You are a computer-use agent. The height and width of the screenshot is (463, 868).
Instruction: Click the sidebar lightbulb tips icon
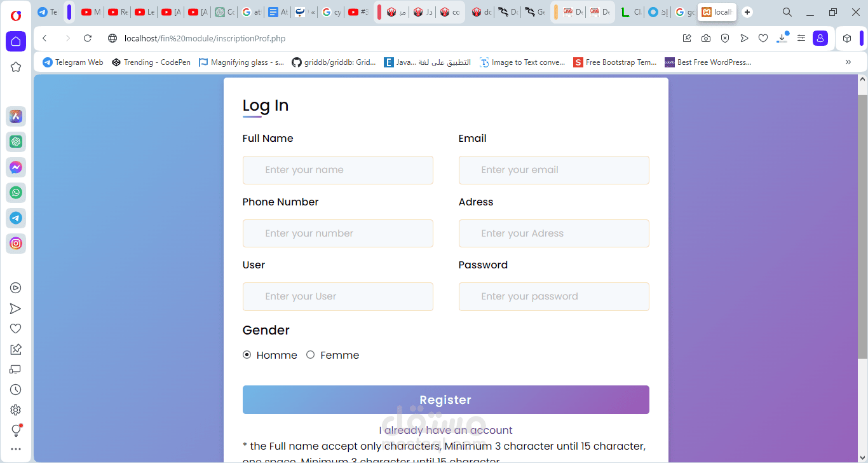[16, 431]
